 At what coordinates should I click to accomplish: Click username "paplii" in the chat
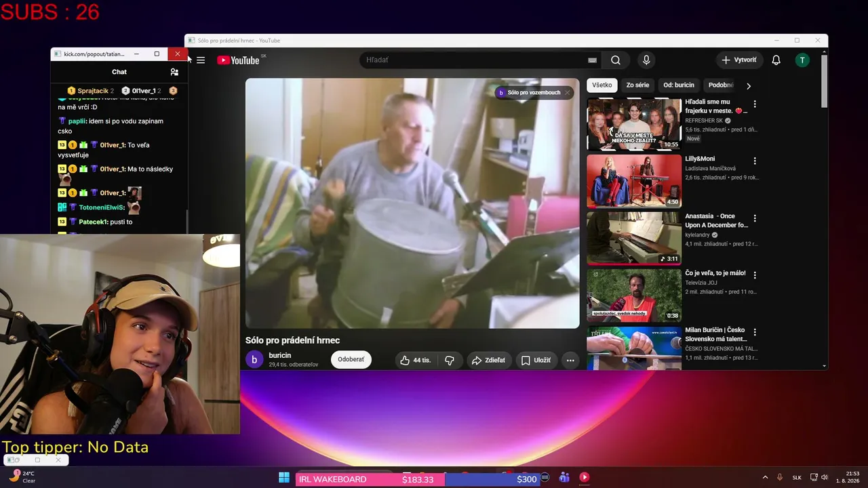(x=77, y=121)
